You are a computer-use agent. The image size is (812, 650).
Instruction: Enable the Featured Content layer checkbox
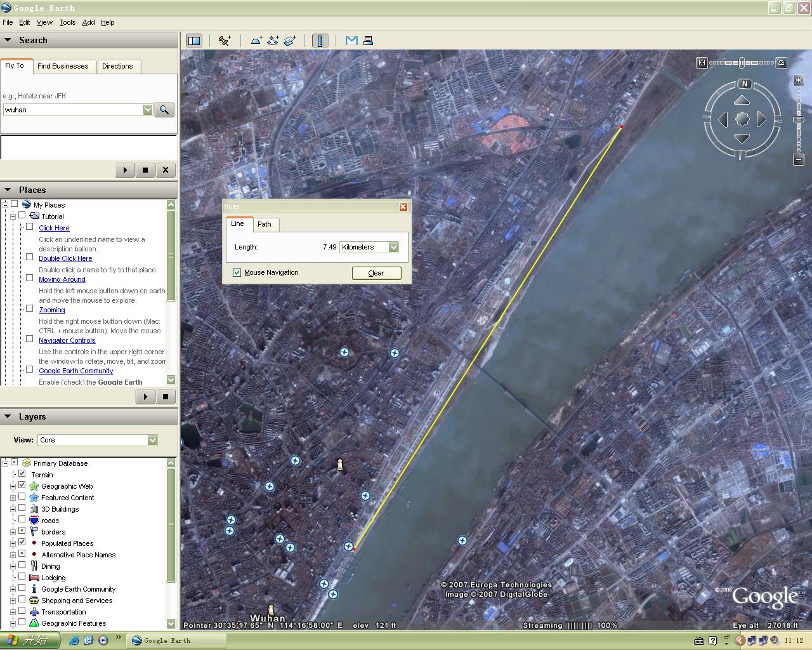(x=22, y=496)
